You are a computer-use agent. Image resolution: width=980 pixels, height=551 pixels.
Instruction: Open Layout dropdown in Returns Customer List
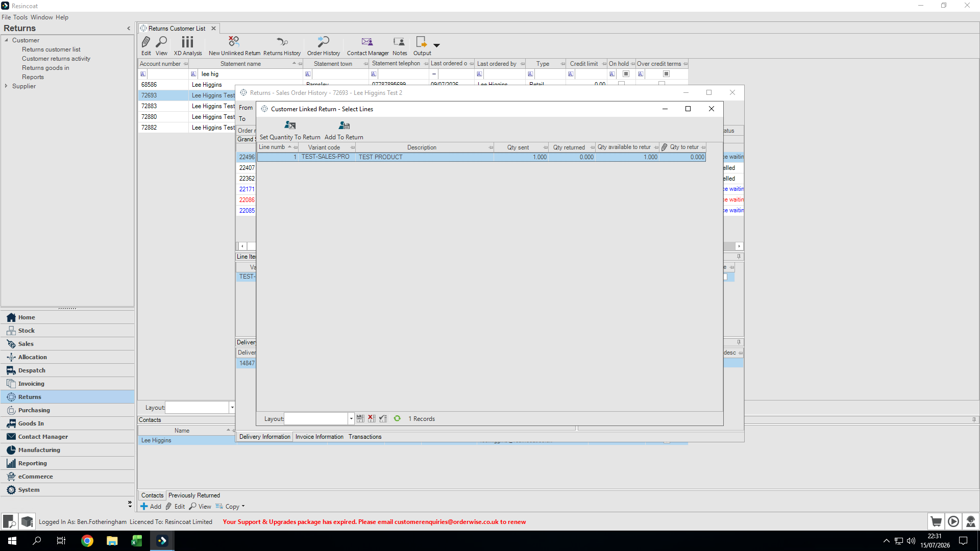232,408
